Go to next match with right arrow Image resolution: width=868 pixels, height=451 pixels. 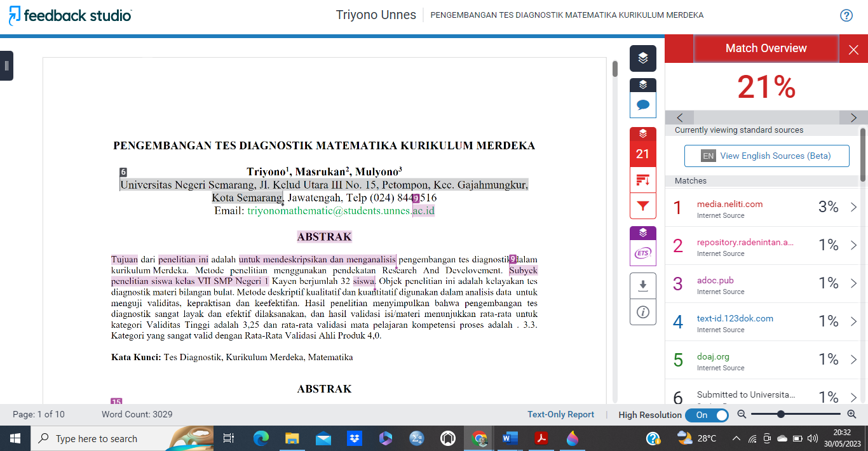853,118
